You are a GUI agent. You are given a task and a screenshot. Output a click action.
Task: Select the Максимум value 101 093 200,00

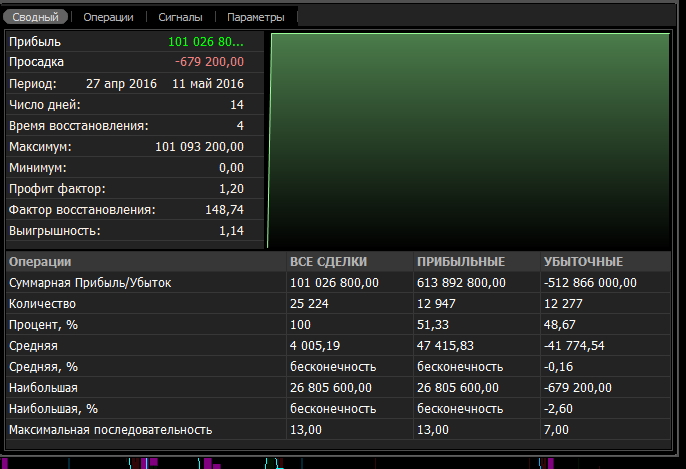click(x=199, y=146)
